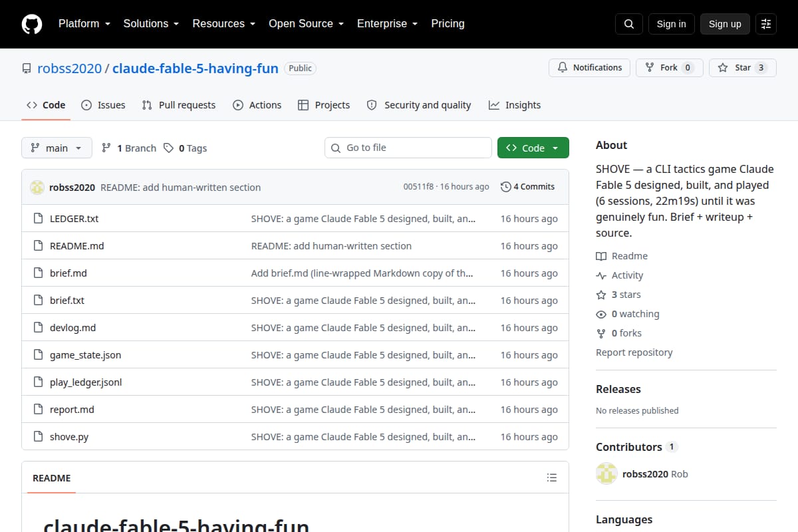Click the Readme book icon in About
Viewport: 798px width, 532px height.
tap(601, 256)
